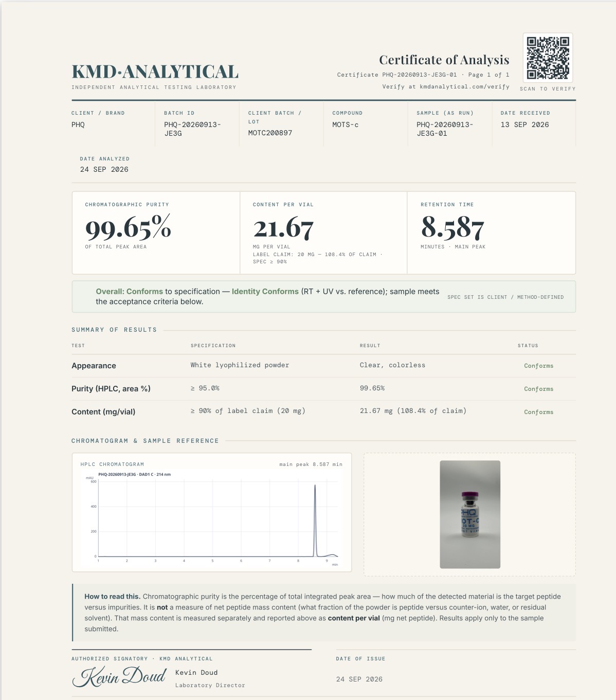Click the Identity Conforms text
The width and height of the screenshot is (616, 700).
(x=265, y=291)
